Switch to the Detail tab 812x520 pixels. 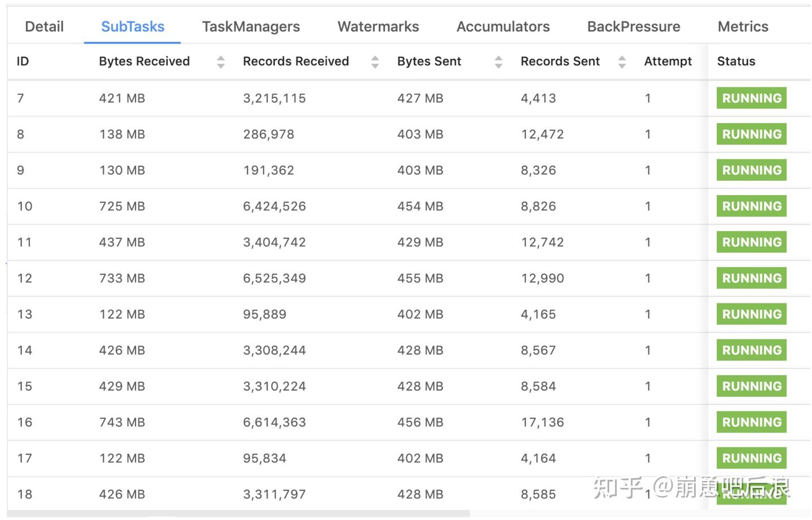pos(44,26)
